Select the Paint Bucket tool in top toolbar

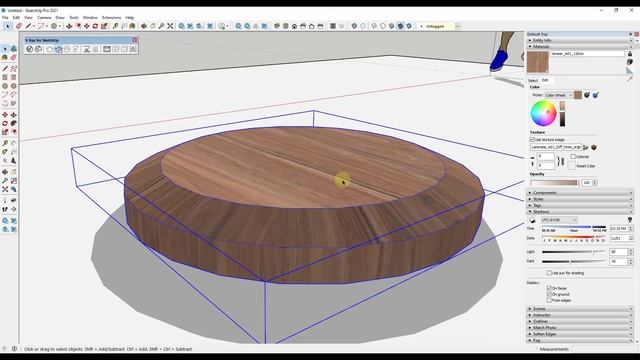pos(132,26)
